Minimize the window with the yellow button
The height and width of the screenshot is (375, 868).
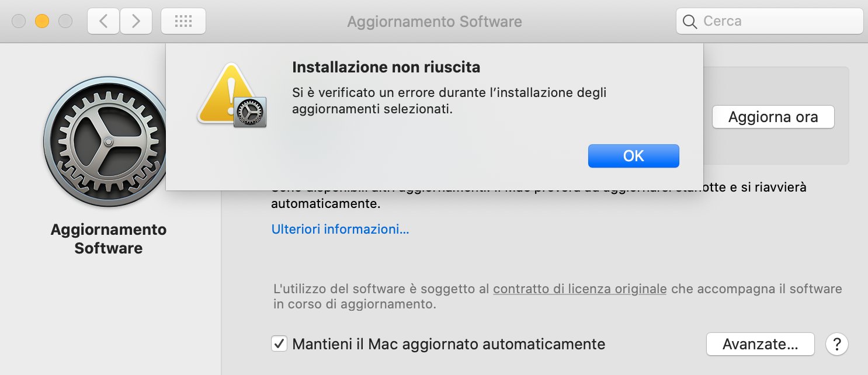click(41, 22)
